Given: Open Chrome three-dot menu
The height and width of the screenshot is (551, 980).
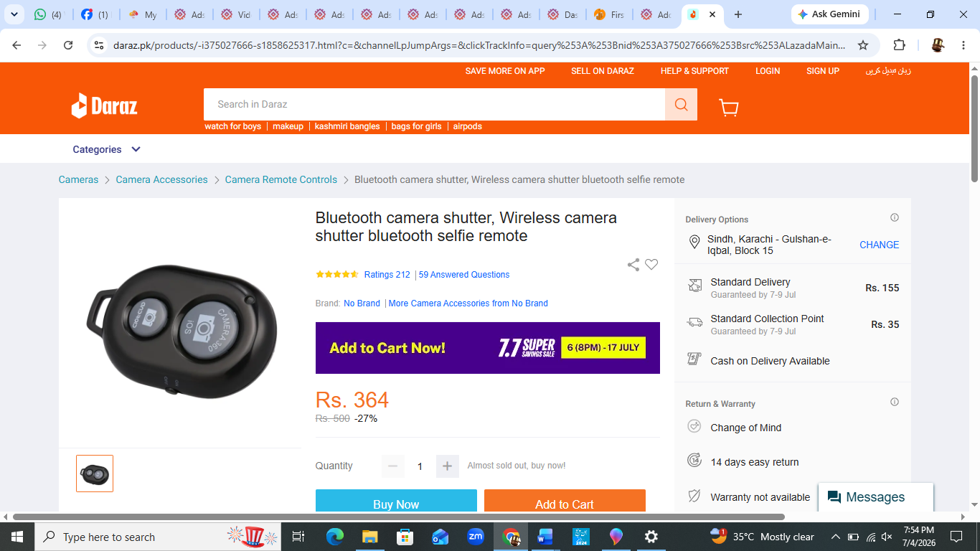Looking at the screenshot, I should point(963,45).
